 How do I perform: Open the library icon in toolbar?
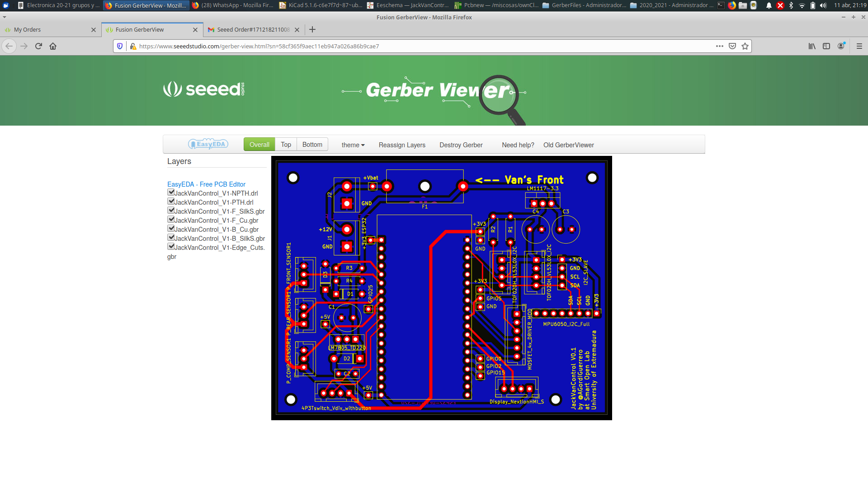tap(812, 46)
